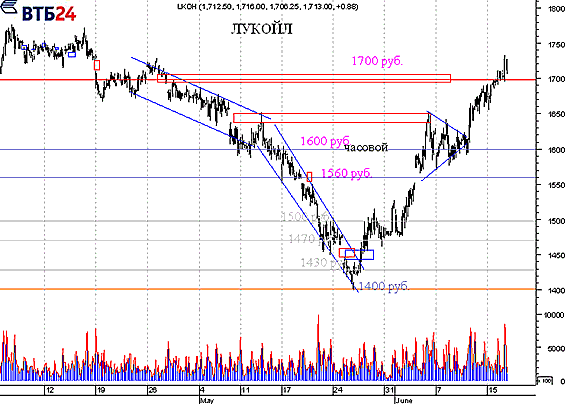Click date label 19 on time axis
Screen dimensions: 568x405
pyautogui.click(x=101, y=391)
